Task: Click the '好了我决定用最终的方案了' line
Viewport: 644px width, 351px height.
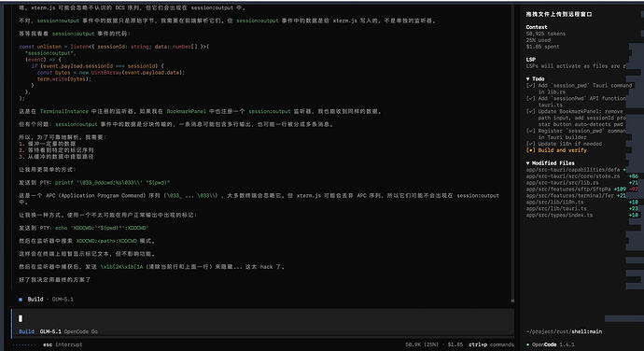Action: 55,279
